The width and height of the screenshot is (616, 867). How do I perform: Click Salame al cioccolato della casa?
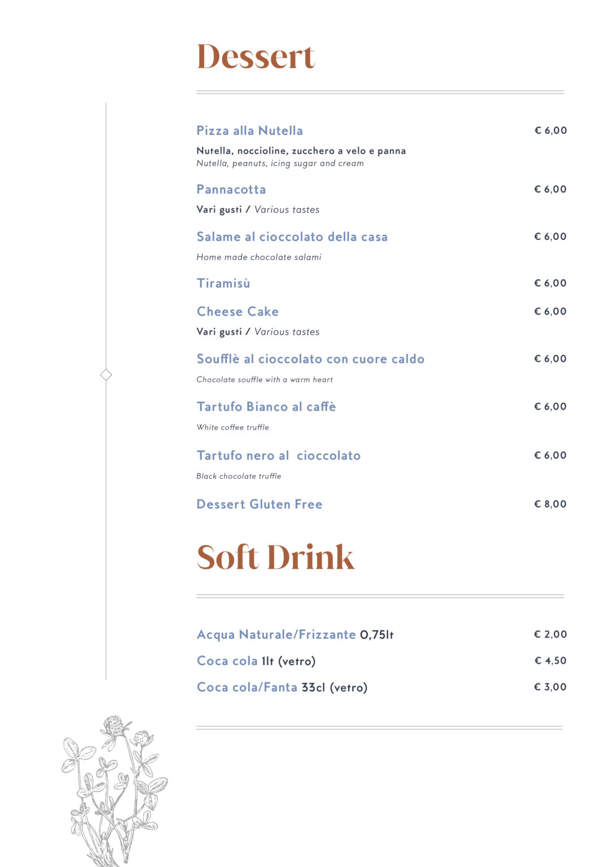click(x=292, y=237)
